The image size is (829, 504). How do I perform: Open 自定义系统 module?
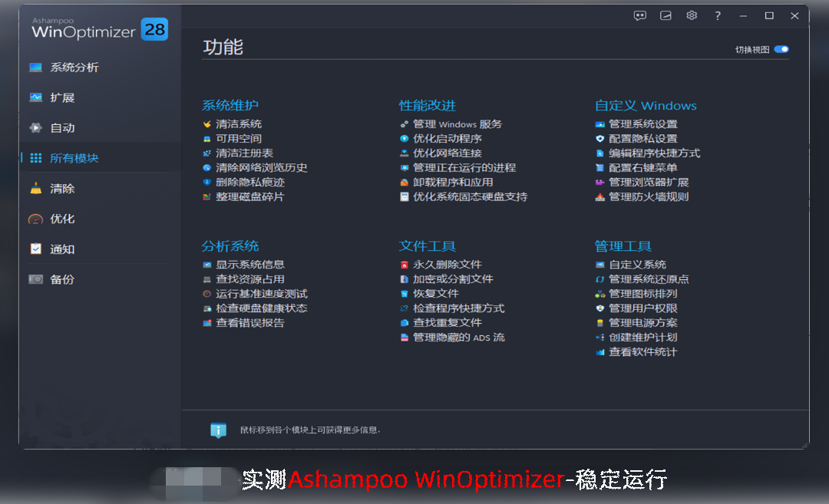638,265
